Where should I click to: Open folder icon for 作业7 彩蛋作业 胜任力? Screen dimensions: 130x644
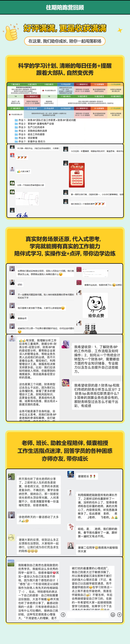(x=16, y=141)
